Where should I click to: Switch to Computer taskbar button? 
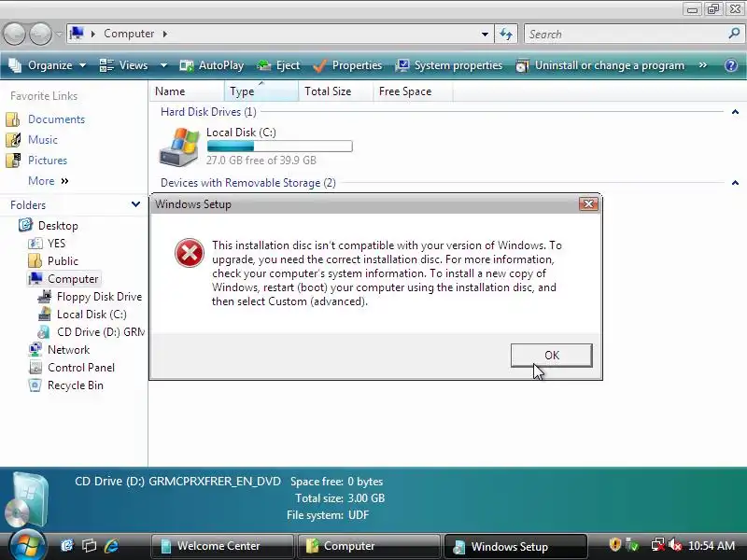click(368, 546)
